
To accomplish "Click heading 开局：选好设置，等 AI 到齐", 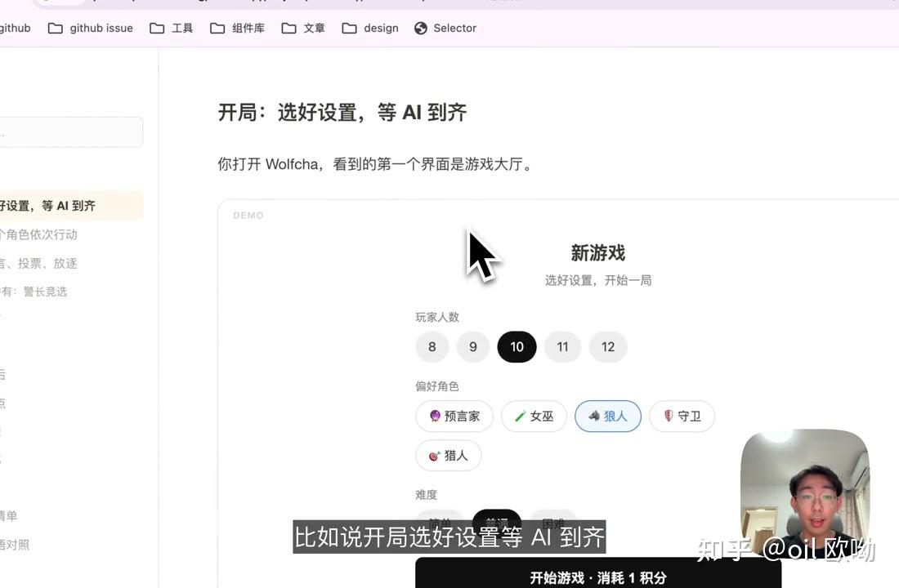I will [x=342, y=113].
